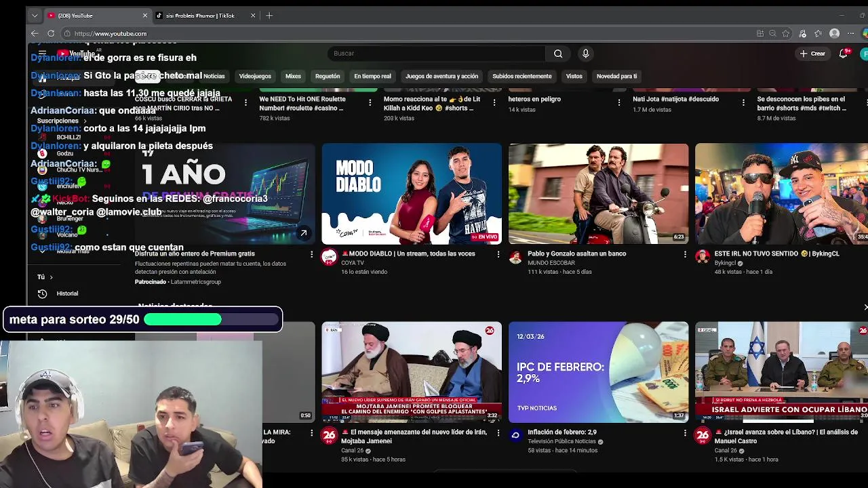Screen dimensions: 868x488
Task: Open the apps icon in address bar
Action: click(760, 33)
